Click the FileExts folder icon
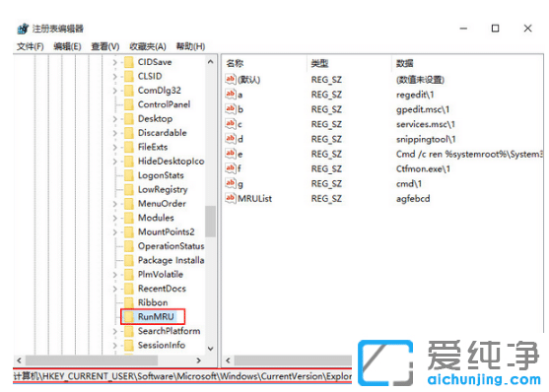This screenshot has height=392, width=549. (x=129, y=147)
